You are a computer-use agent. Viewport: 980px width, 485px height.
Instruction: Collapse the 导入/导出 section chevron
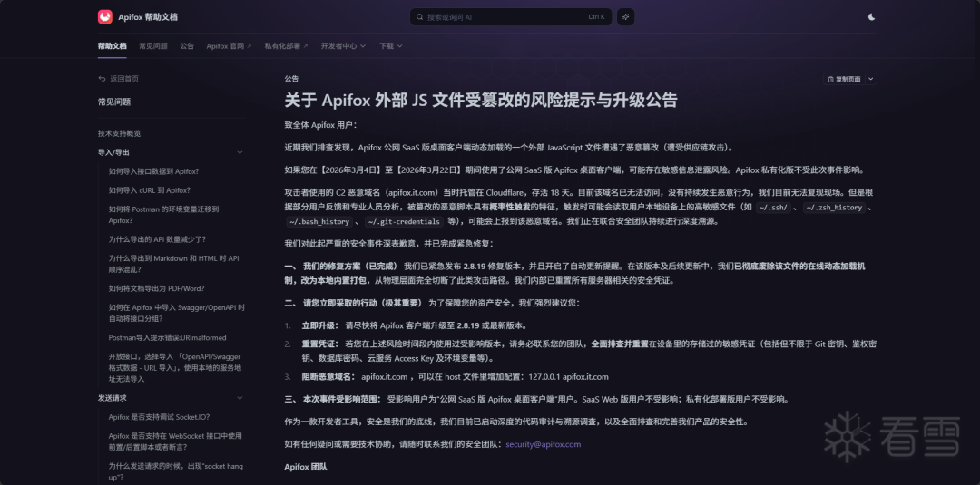coord(240,152)
